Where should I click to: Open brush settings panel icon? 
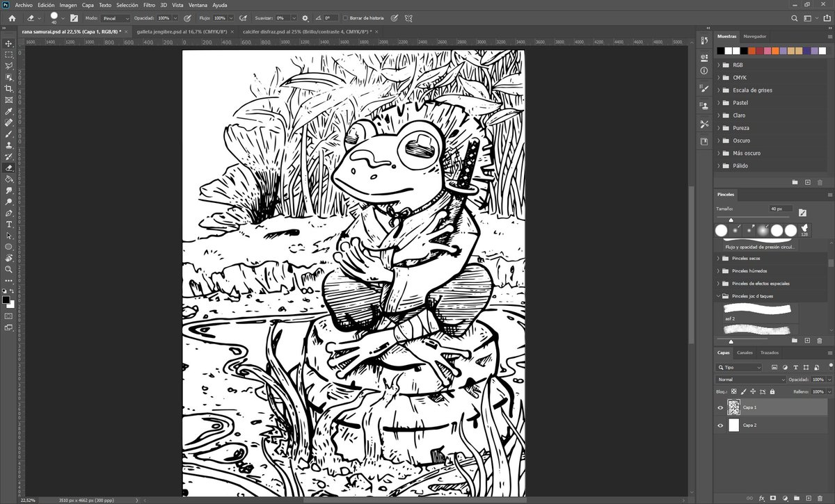click(74, 17)
